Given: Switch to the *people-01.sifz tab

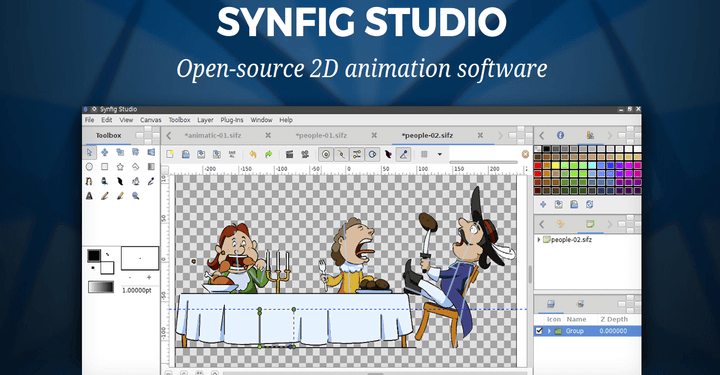Looking at the screenshot, I should [321, 135].
